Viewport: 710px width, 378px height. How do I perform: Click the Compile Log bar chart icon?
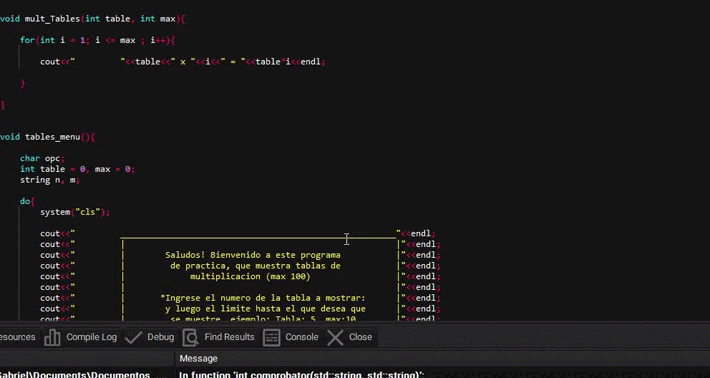click(52, 337)
